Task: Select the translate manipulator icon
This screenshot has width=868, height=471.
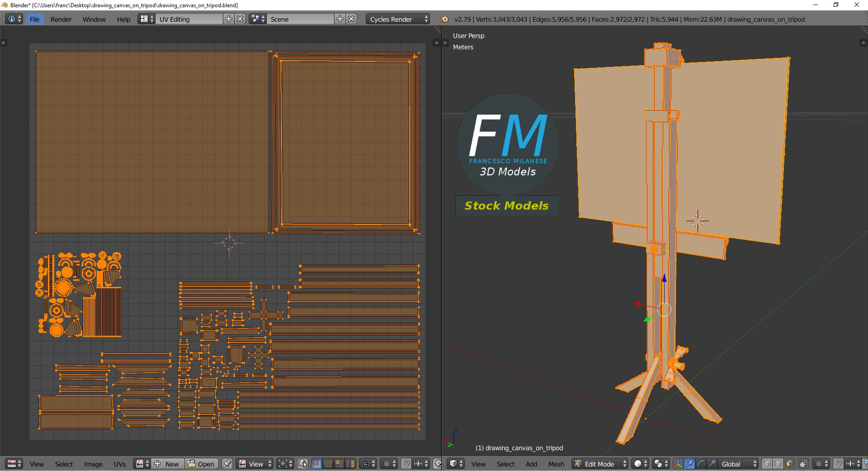Action: pos(689,464)
